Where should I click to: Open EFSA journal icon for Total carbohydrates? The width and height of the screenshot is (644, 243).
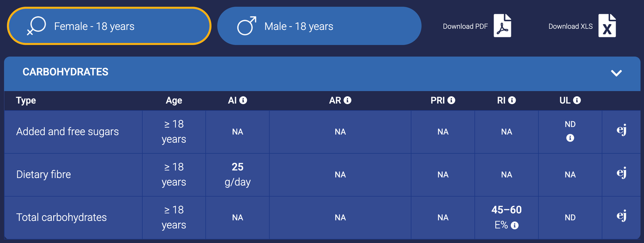(x=621, y=216)
